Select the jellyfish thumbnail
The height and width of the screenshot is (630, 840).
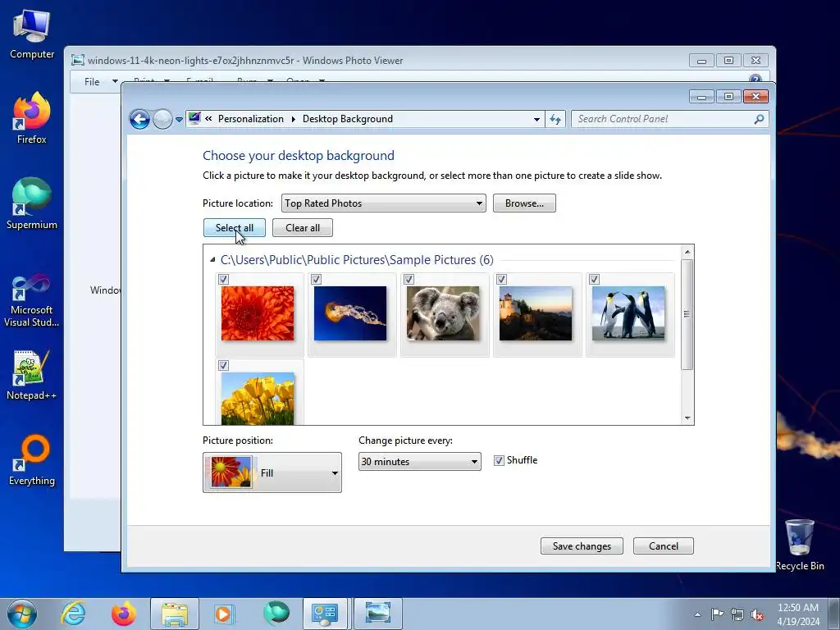[350, 313]
